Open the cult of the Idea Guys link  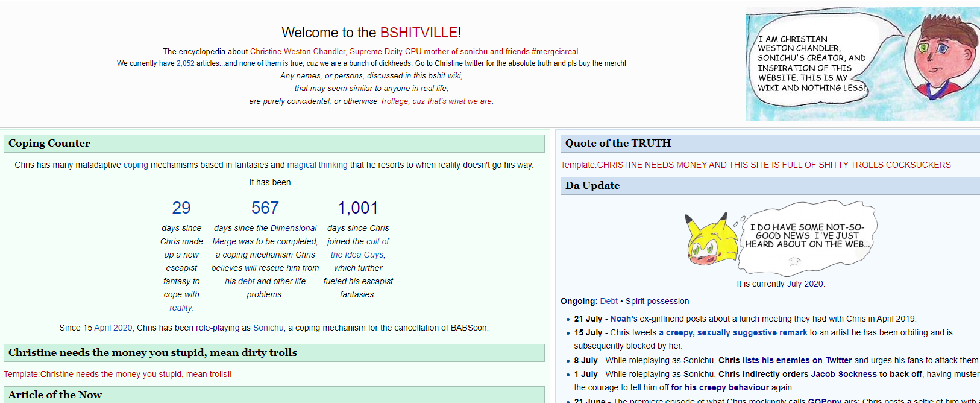pos(359,248)
